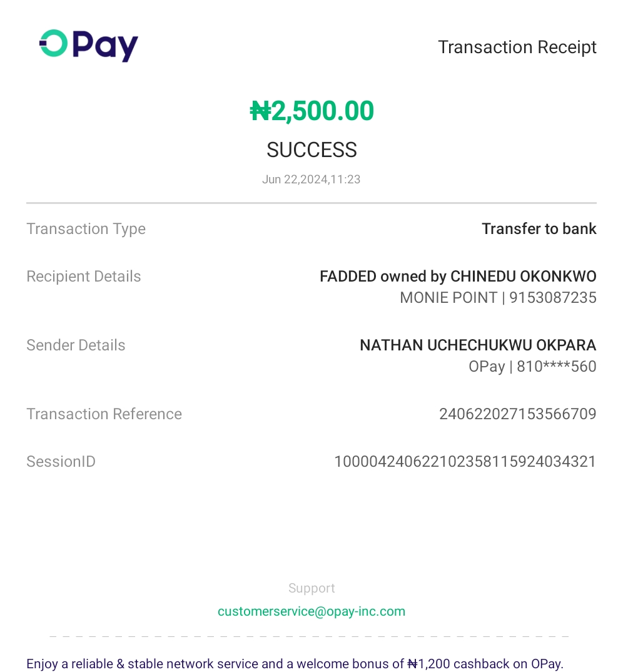Click the SUCCESS status text
This screenshot has width=623, height=672.
311,150
